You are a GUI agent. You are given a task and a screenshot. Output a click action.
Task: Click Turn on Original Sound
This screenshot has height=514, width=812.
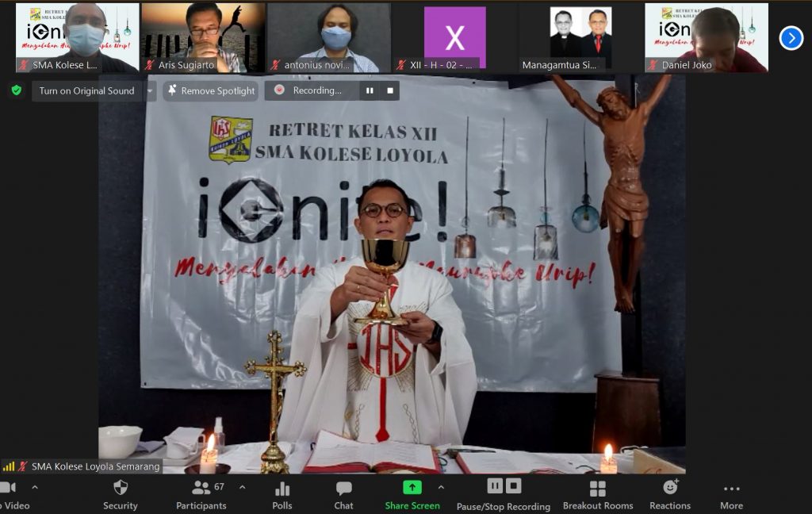tap(86, 90)
